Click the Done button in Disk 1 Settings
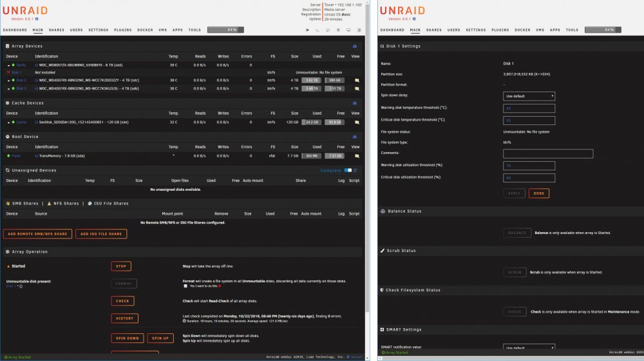Viewport: 644px width, 361px height. pos(539,193)
